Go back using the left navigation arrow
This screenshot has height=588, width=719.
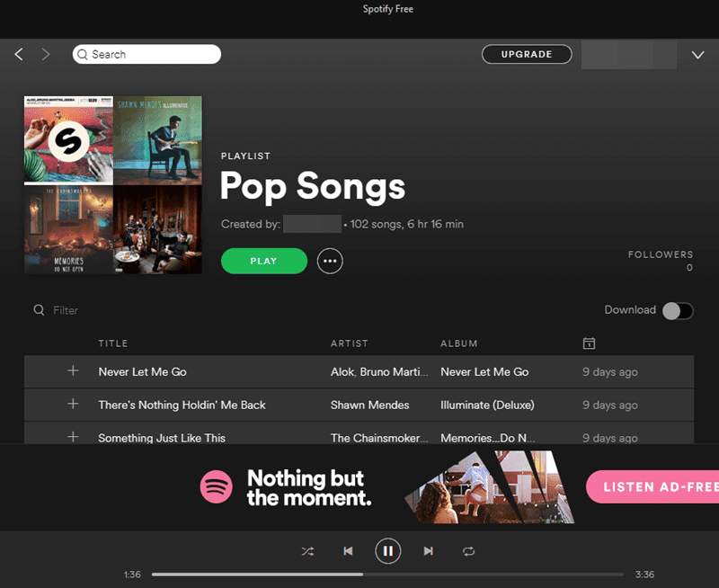(19, 54)
